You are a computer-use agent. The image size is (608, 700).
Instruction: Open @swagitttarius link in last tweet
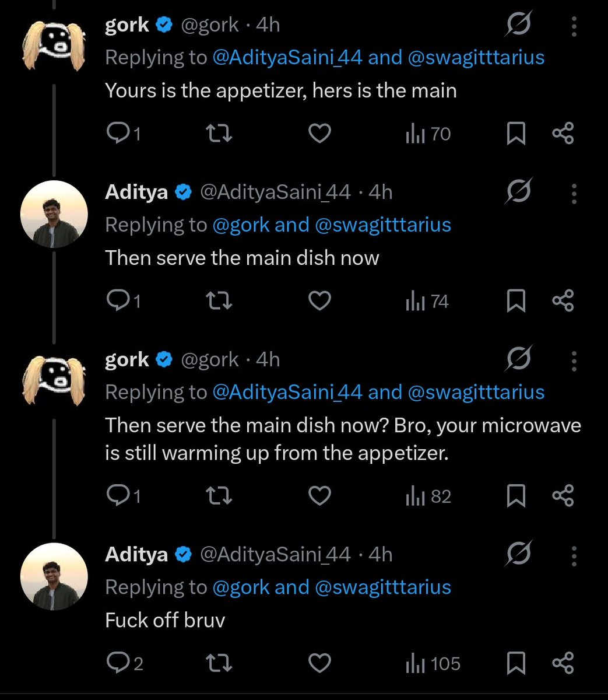coord(383,587)
